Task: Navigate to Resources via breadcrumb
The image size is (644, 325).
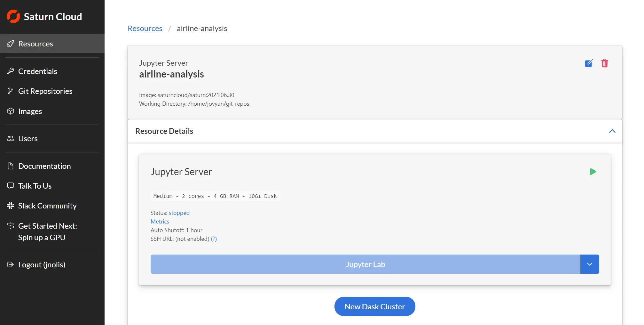Action: pos(145,28)
